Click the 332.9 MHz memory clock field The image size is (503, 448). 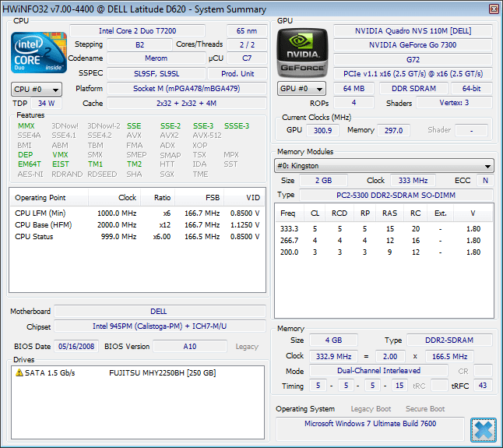(x=333, y=357)
